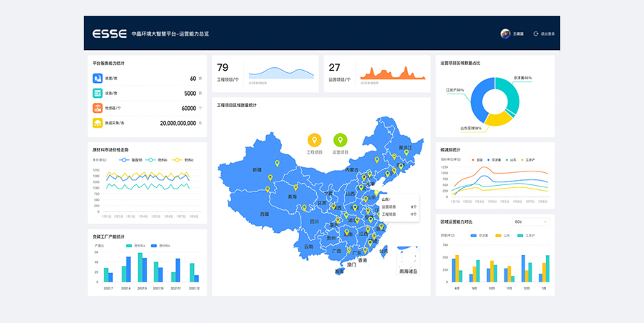
Task: Click the 退出登录 logout button
Action: point(544,34)
